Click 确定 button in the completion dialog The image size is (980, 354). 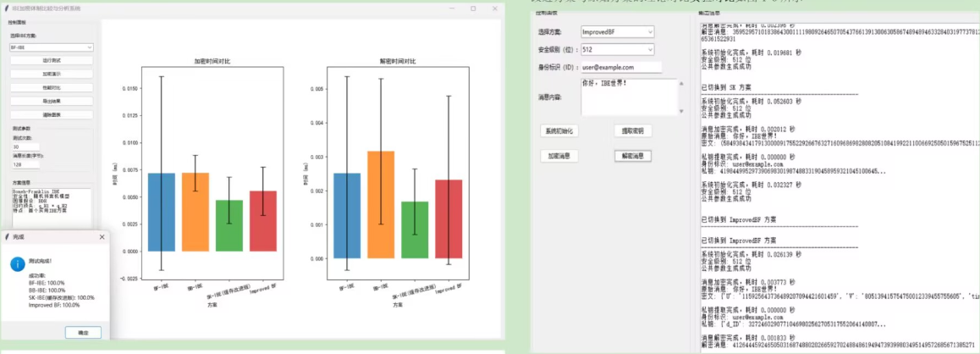click(83, 333)
